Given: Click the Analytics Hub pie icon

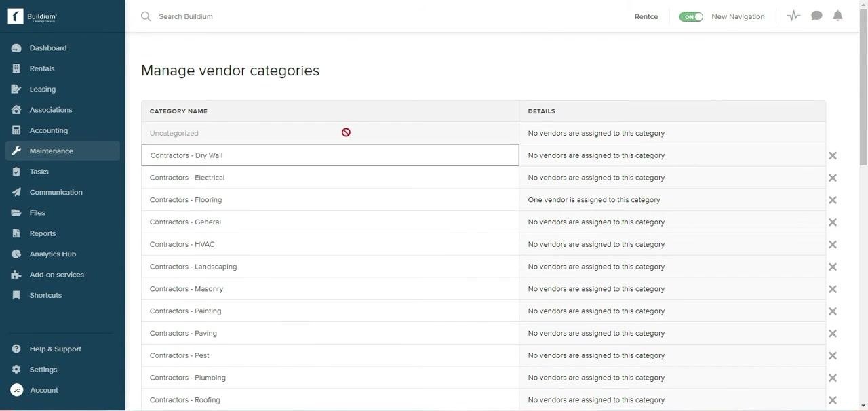Looking at the screenshot, I should 16,254.
